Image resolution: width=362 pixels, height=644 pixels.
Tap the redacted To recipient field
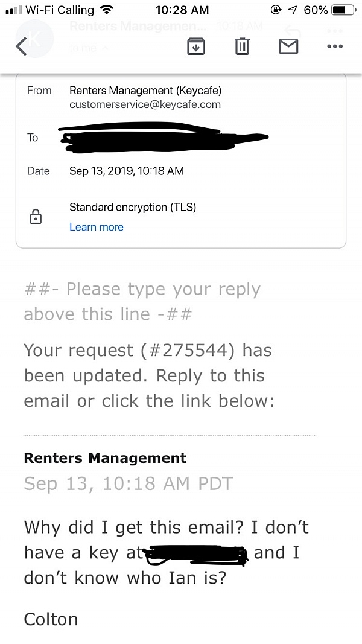164,138
